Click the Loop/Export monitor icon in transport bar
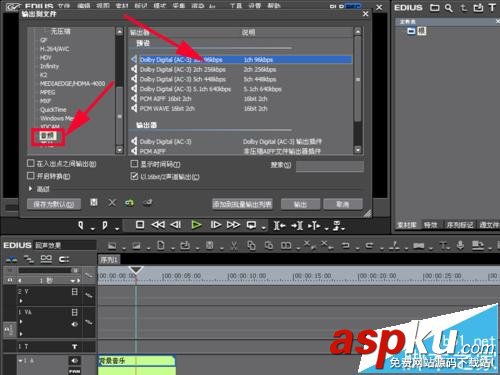 [251, 225]
